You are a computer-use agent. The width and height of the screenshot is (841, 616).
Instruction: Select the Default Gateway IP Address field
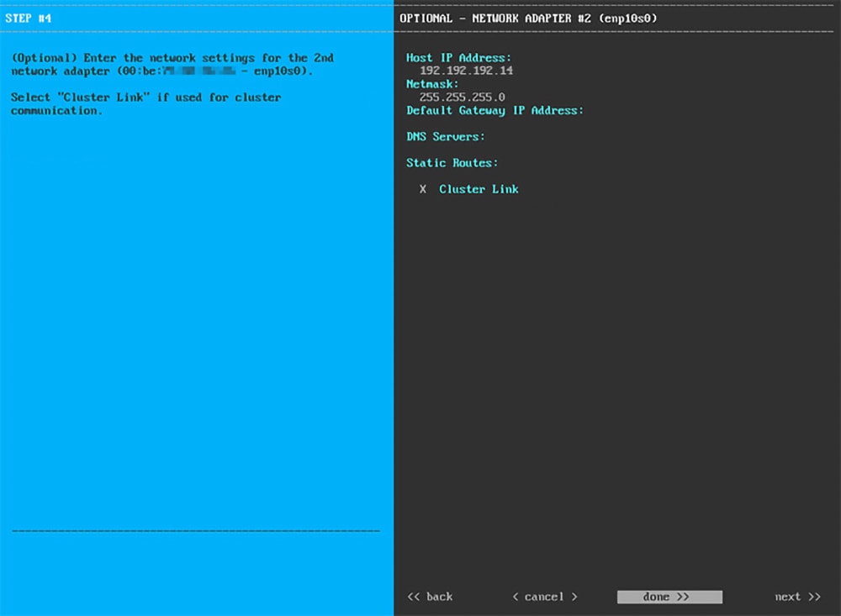(495, 110)
